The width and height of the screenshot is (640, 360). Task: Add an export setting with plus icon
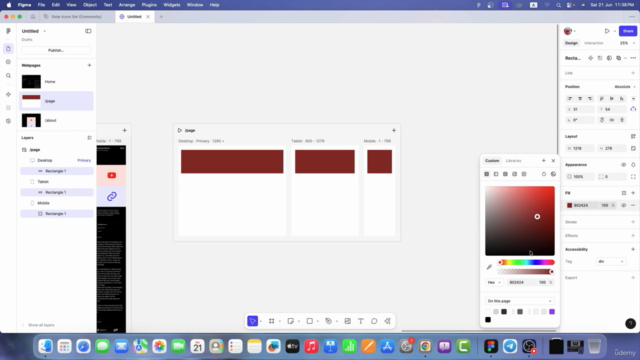pos(633,278)
